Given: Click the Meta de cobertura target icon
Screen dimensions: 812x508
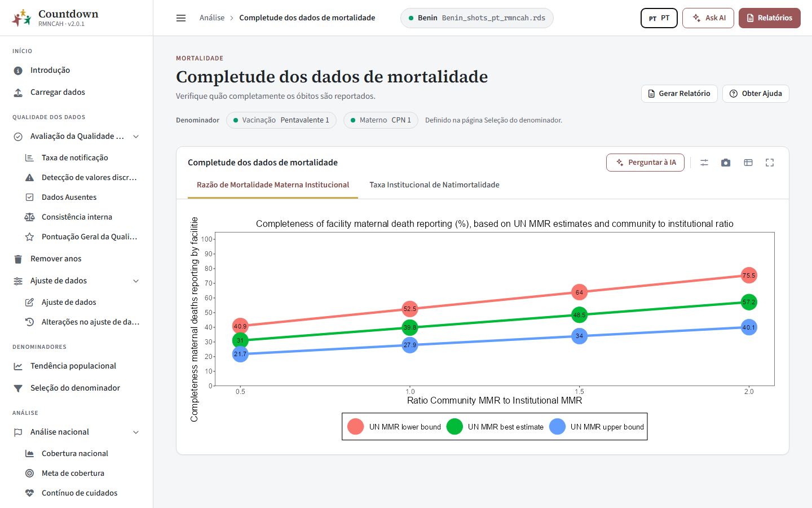Looking at the screenshot, I should click(x=29, y=474).
